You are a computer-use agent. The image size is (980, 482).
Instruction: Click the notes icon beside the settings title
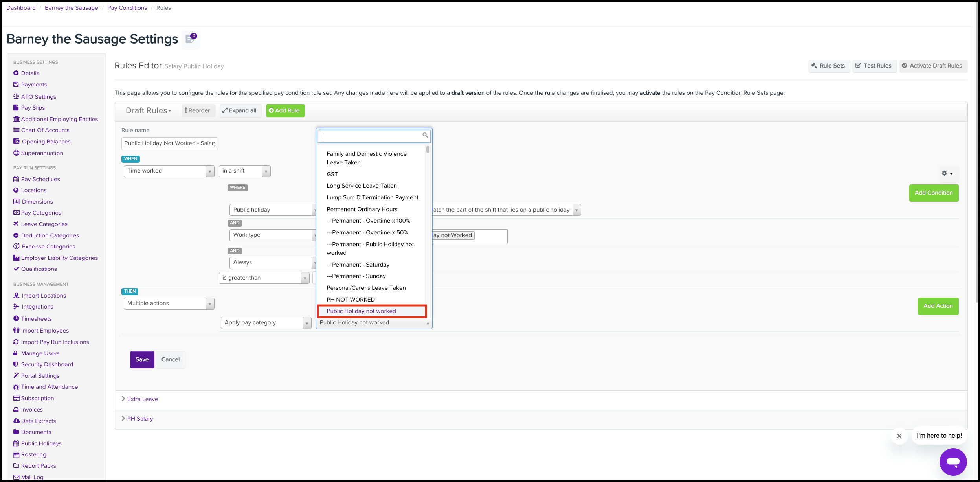point(191,39)
